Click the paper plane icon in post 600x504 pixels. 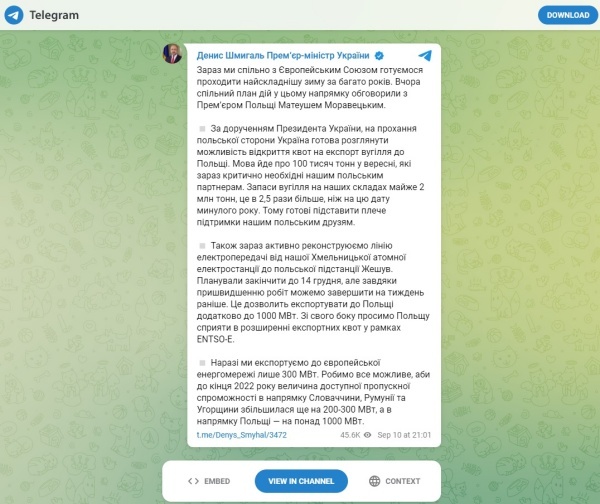point(425,56)
